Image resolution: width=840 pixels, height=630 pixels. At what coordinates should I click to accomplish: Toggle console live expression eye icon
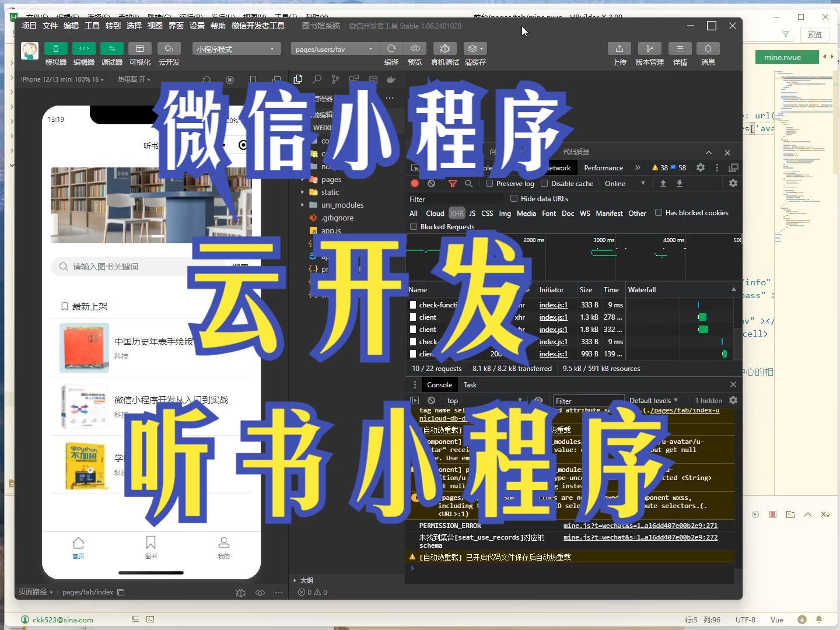click(538, 401)
